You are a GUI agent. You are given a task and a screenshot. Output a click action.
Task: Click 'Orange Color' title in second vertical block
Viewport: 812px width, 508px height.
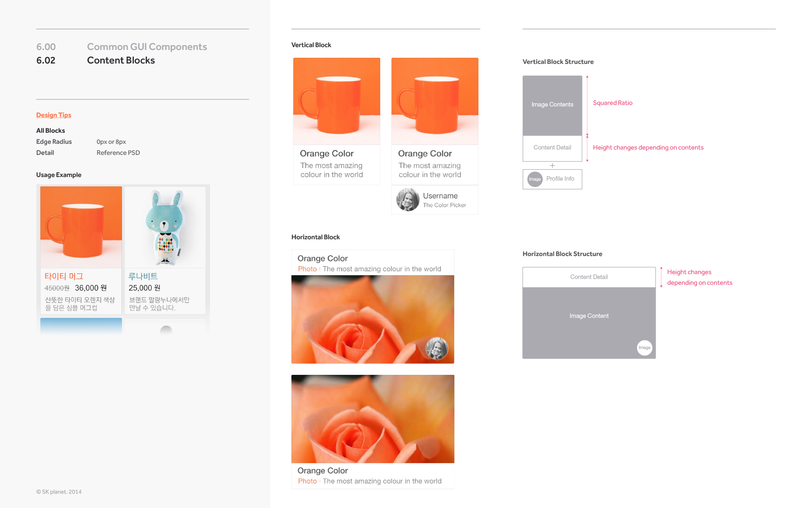425,154
